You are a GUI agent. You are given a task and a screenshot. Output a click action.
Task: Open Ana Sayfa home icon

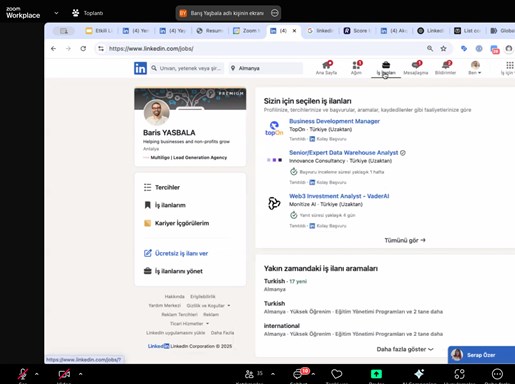(326, 68)
